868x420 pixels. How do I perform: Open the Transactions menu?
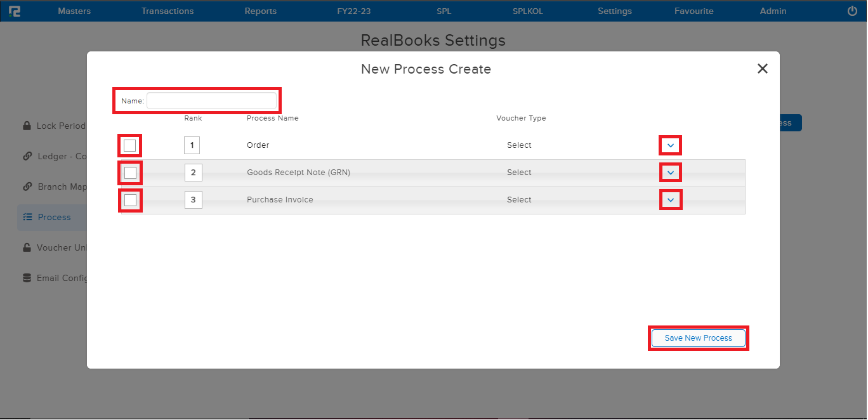(x=167, y=10)
